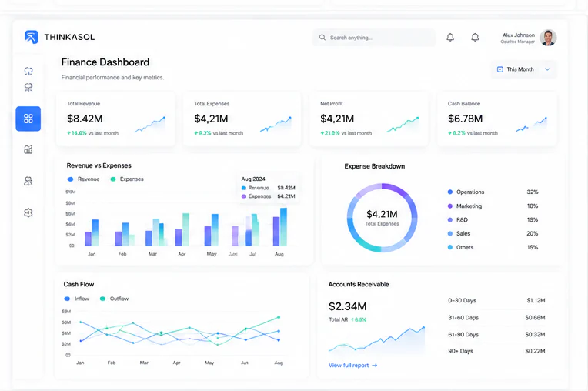Click the $6.78M Cash Balance value
This screenshot has width=588, height=391.
[465, 119]
